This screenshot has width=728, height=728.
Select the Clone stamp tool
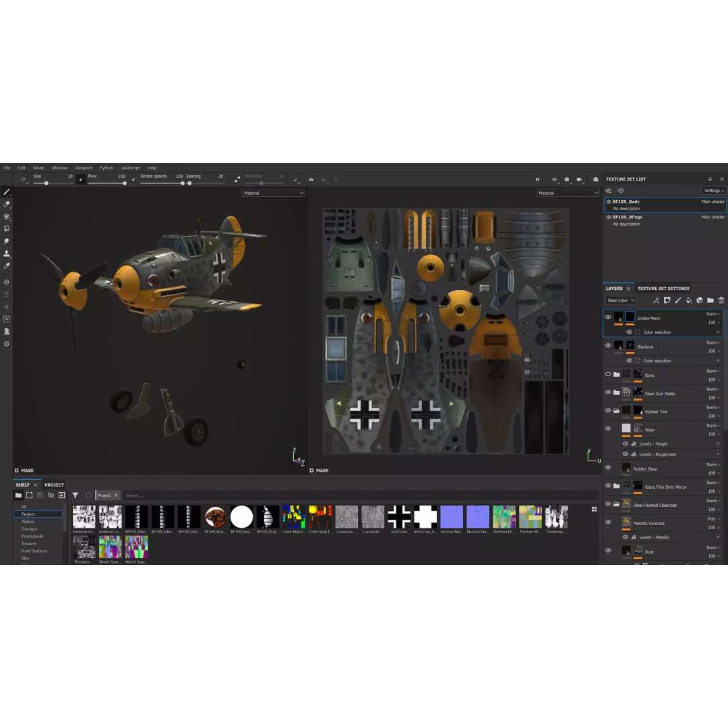click(x=7, y=253)
